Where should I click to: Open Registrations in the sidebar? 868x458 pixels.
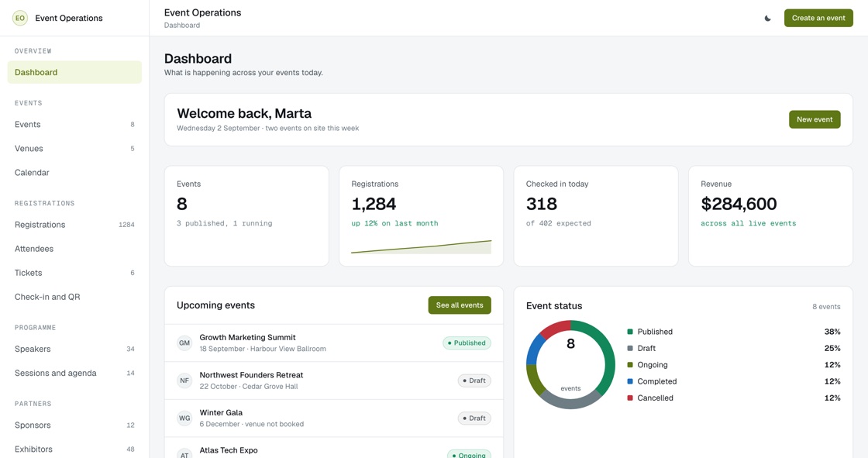pos(74,225)
